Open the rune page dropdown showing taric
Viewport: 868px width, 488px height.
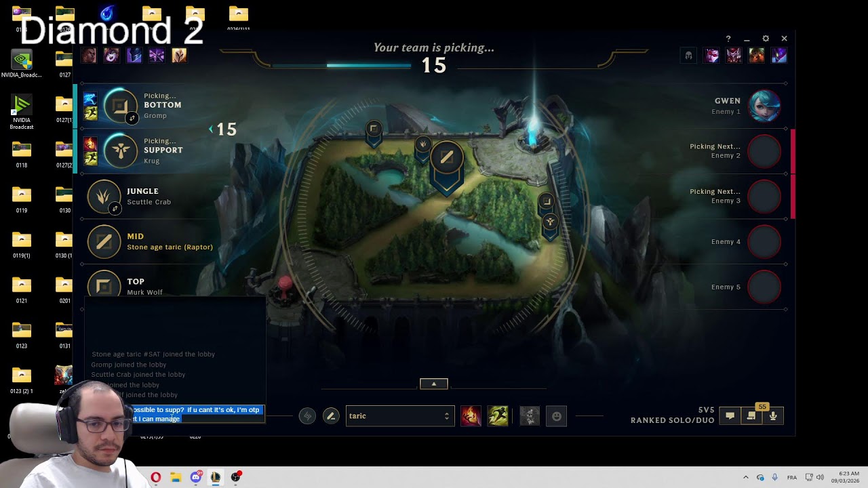[x=399, y=416]
